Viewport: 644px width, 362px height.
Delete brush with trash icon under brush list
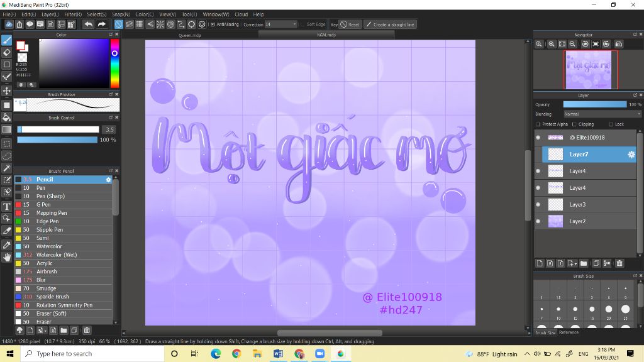[x=87, y=331]
